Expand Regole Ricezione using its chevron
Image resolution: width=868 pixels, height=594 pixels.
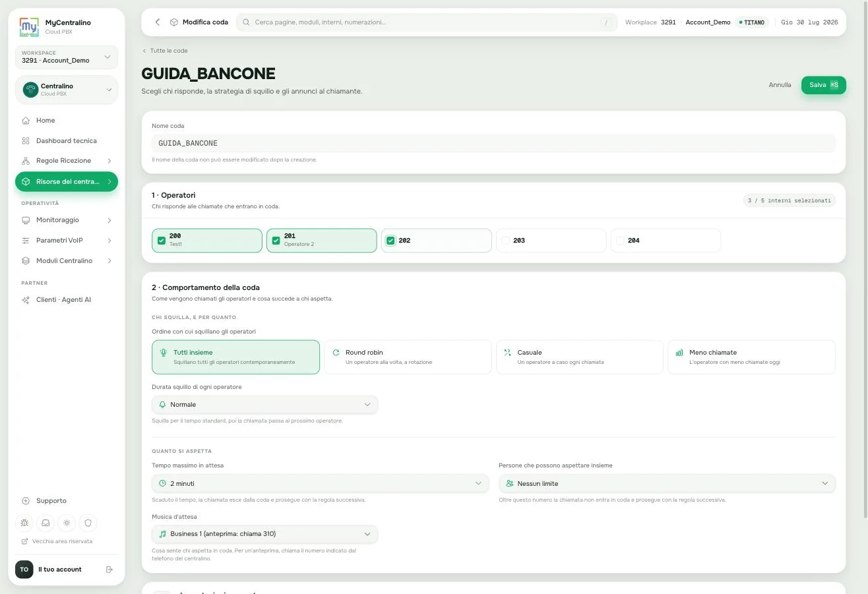click(109, 161)
